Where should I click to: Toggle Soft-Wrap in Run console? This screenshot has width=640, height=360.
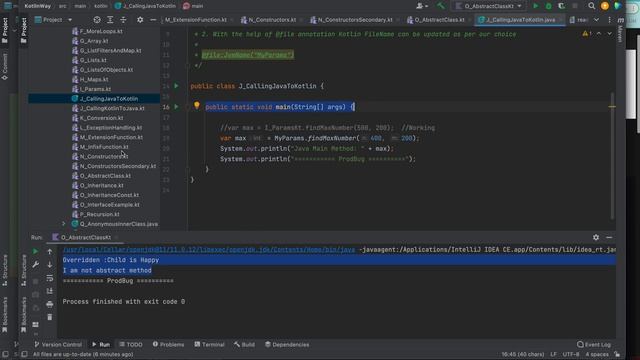(x=50, y=278)
